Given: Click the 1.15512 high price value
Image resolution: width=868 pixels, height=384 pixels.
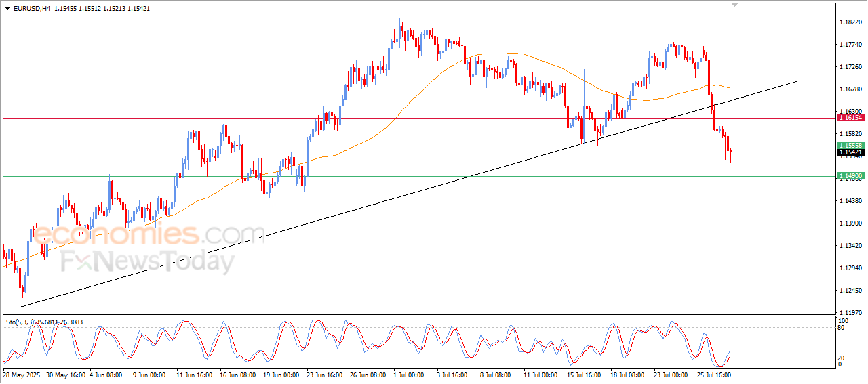Looking at the screenshot, I should coord(90,8).
